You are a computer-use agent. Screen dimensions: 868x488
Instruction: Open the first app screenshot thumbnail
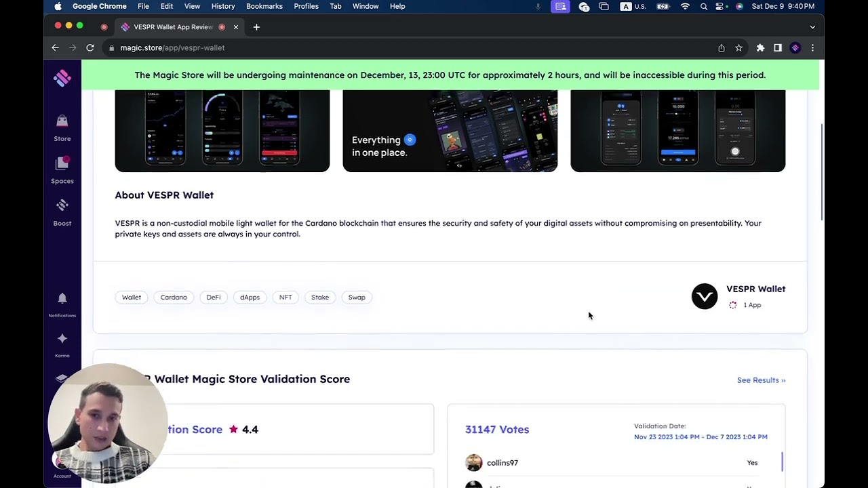coord(222,130)
